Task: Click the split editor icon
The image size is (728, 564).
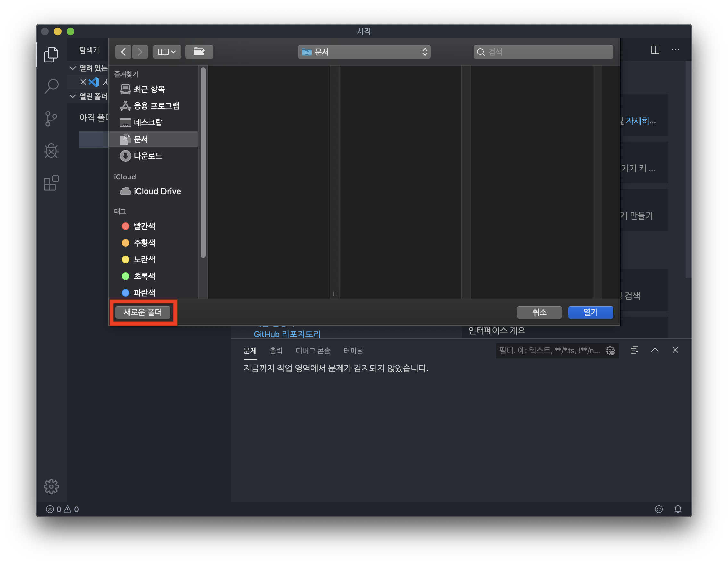Action: coord(655,50)
